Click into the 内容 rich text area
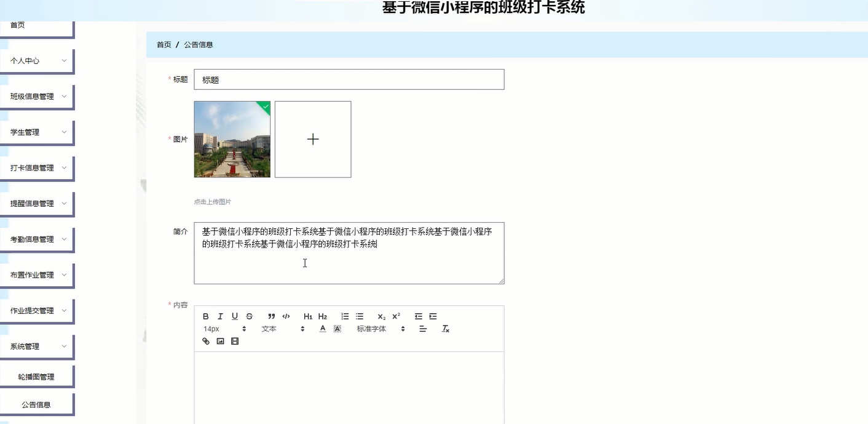 [x=349, y=388]
